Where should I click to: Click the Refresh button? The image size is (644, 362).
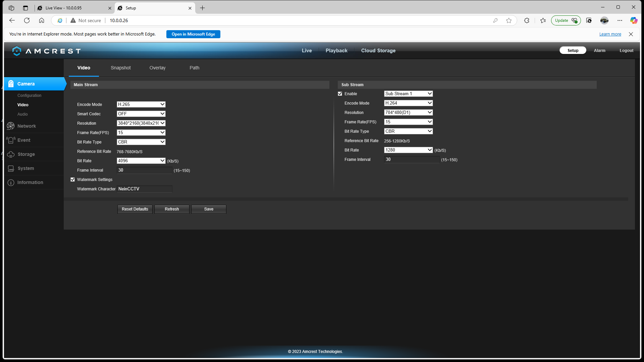(x=172, y=209)
